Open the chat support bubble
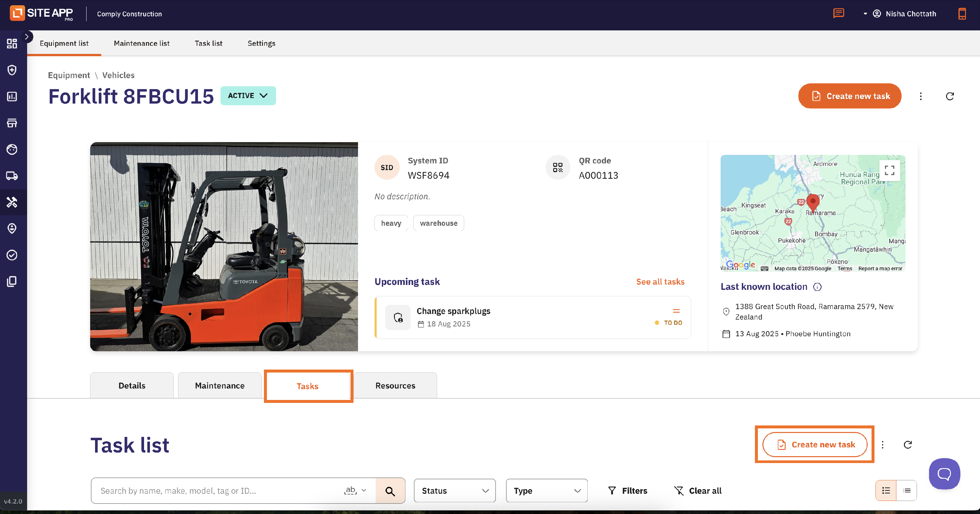Screen dimensions: 980x514 coord(944,474)
